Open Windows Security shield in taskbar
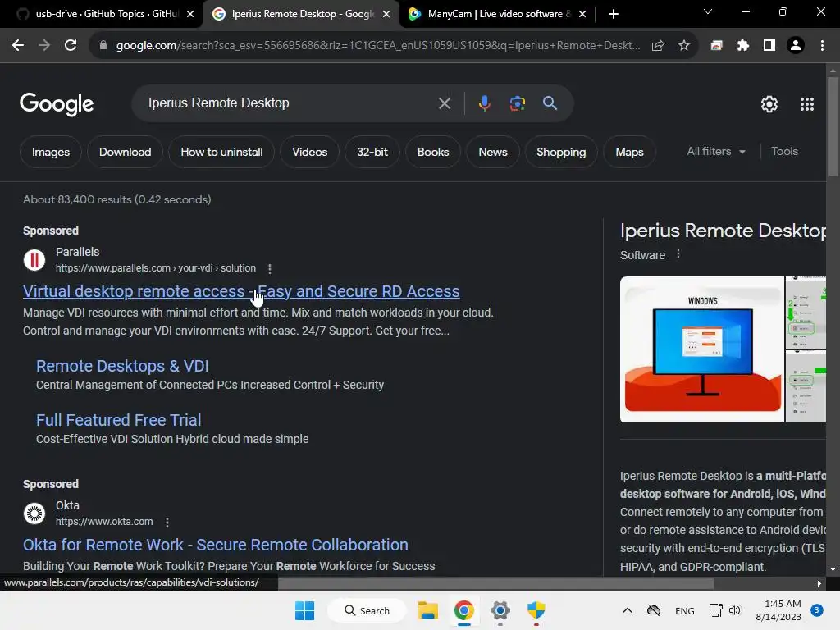The width and height of the screenshot is (840, 630). click(536, 610)
